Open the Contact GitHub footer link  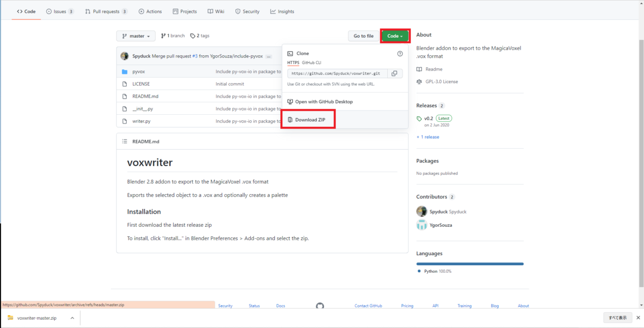pyautogui.click(x=368, y=306)
